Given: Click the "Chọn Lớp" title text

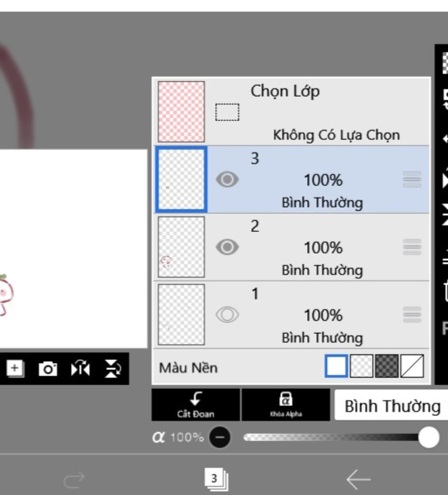Looking at the screenshot, I should (x=285, y=91).
